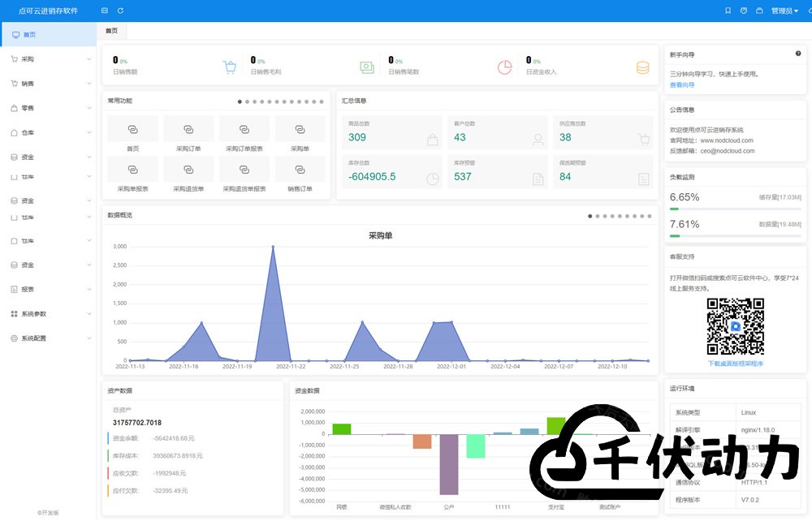Image resolution: width=812 pixels, height=521 pixels.
Task: Click the 下载桌面版程序 link
Action: tap(736, 364)
